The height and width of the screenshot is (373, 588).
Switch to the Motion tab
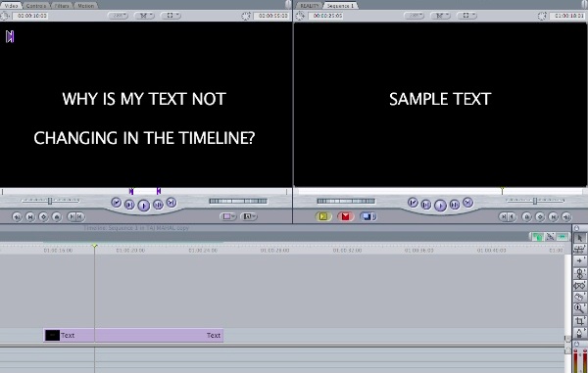86,6
